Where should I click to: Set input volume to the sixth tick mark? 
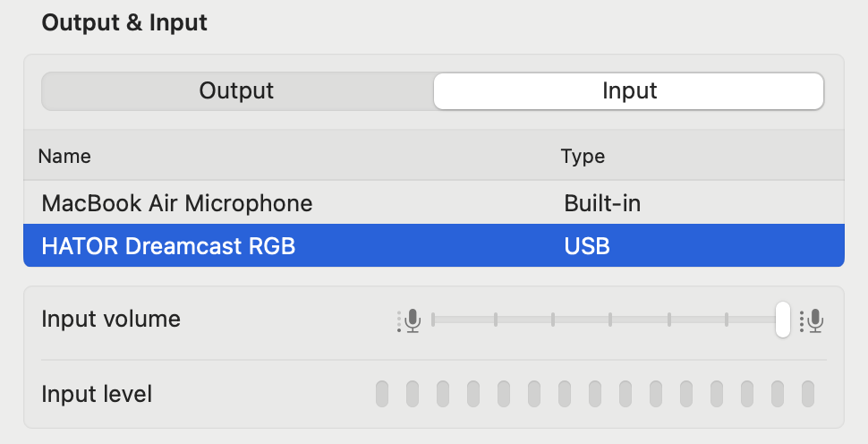coord(726,320)
